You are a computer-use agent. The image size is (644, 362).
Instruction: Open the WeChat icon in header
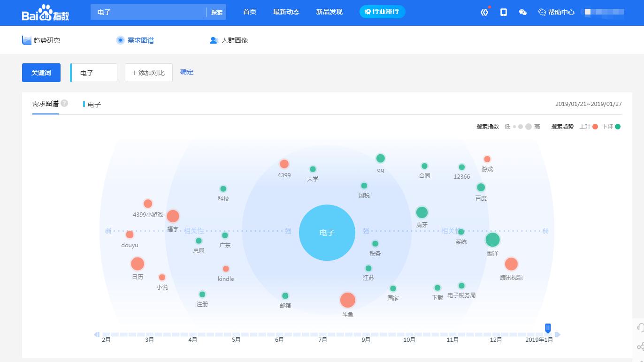[x=522, y=12]
